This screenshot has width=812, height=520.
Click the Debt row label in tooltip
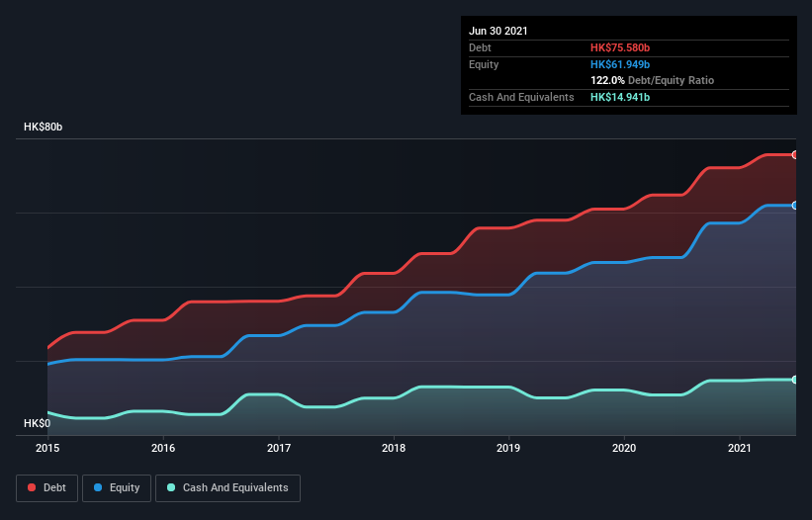pyautogui.click(x=480, y=47)
